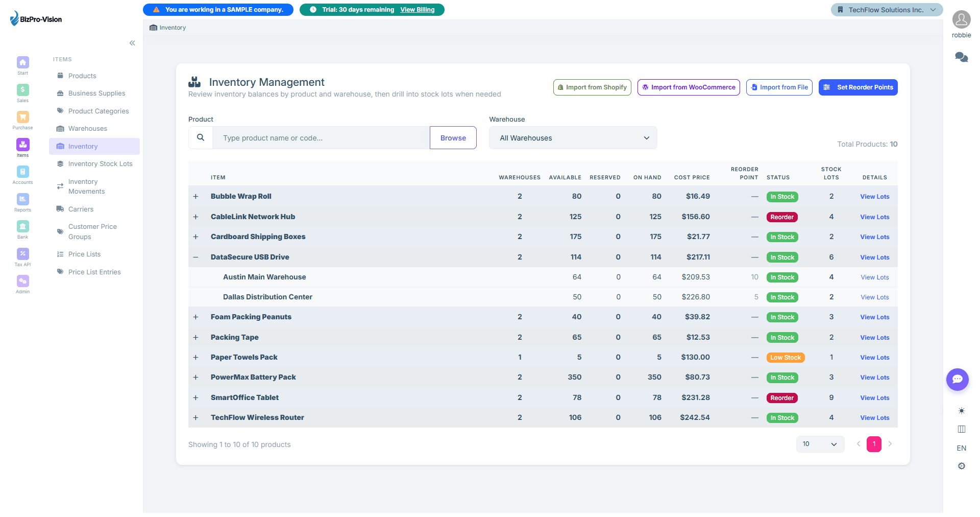Click the search magnifier icon in Product field

point(201,137)
